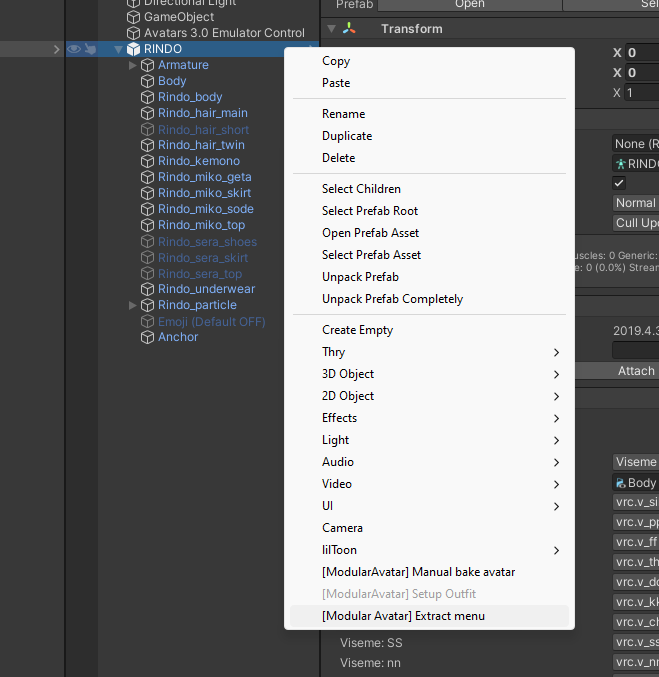Open the Light submenu

[x=429, y=440]
